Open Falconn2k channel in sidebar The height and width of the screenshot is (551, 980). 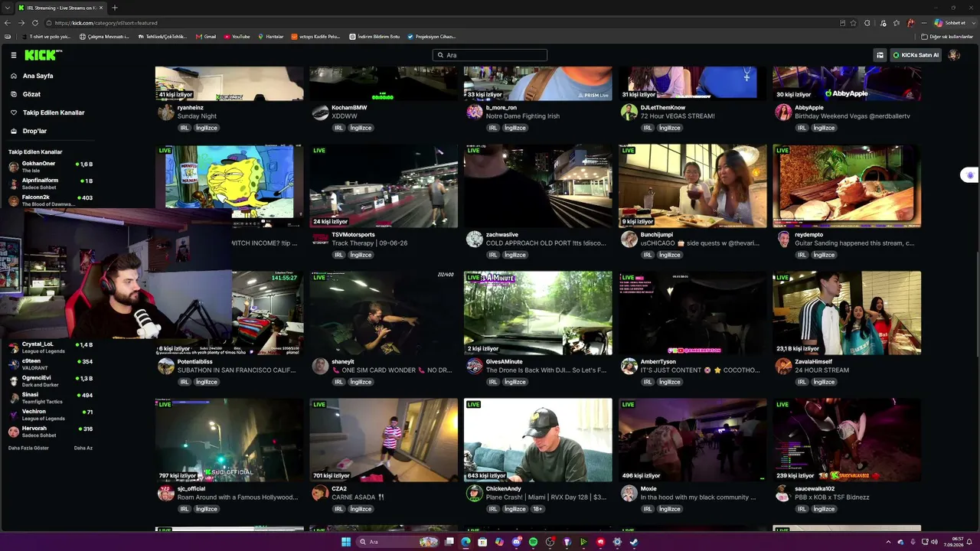pos(51,200)
